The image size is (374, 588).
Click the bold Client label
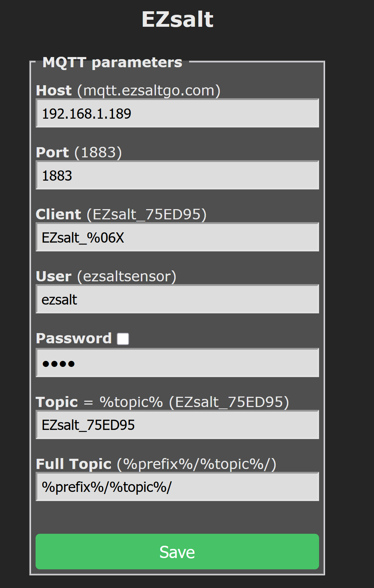pyautogui.click(x=58, y=214)
